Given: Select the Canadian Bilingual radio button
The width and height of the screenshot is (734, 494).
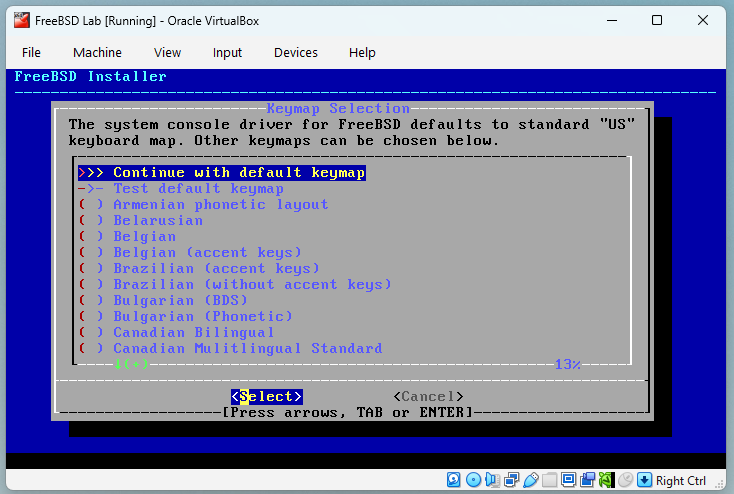Looking at the screenshot, I should [91, 332].
